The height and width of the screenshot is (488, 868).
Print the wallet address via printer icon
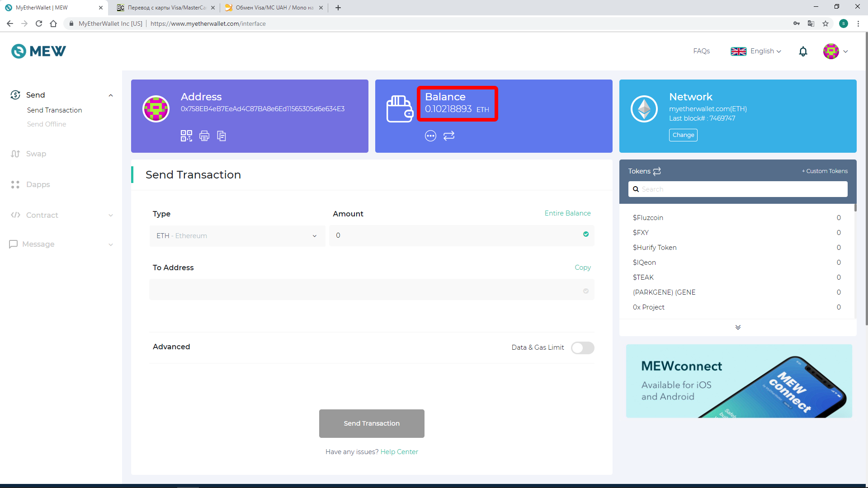click(x=204, y=136)
